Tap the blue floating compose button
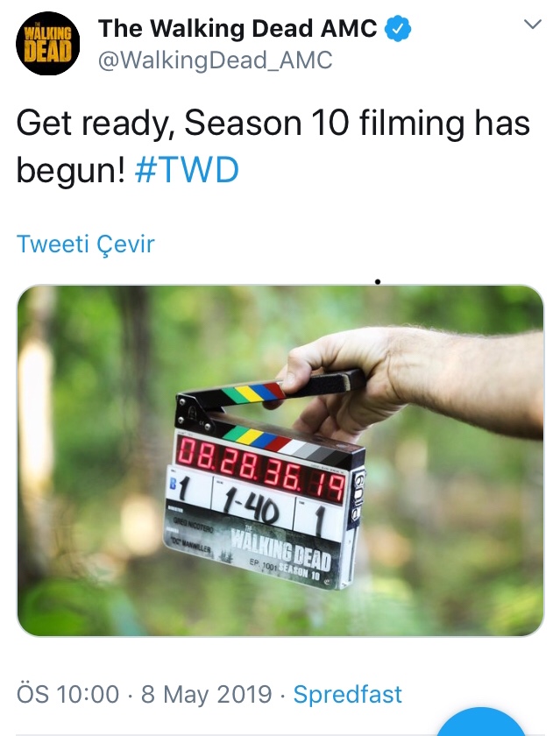This screenshot has width=560, height=736. point(481,723)
